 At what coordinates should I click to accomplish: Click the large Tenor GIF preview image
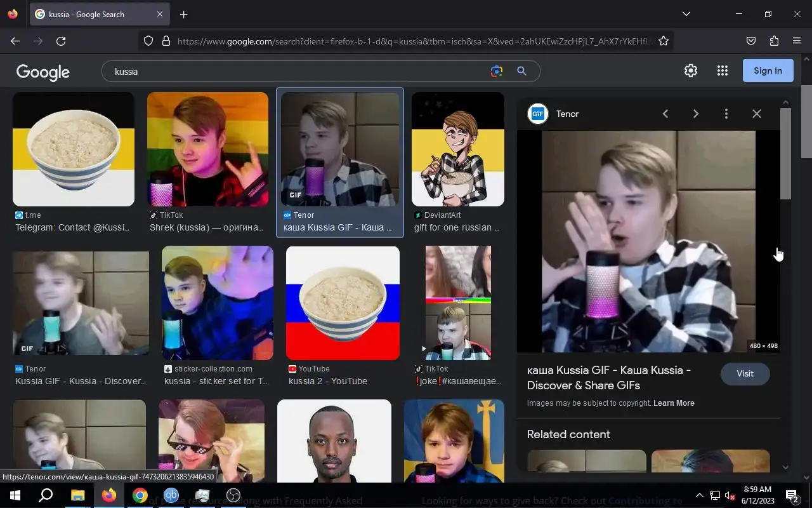[648, 241]
